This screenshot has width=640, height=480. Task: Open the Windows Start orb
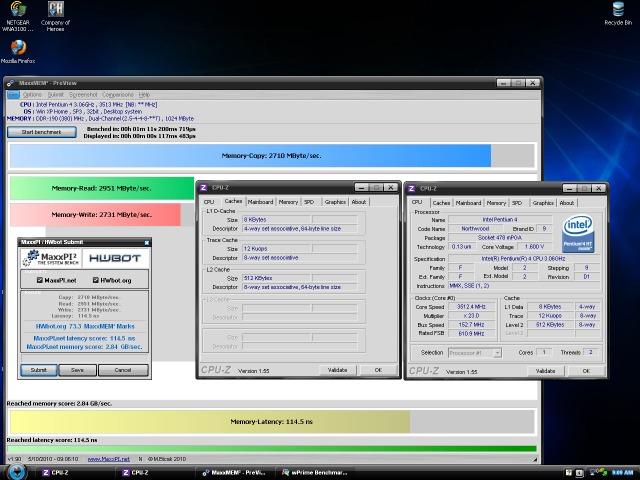17,472
